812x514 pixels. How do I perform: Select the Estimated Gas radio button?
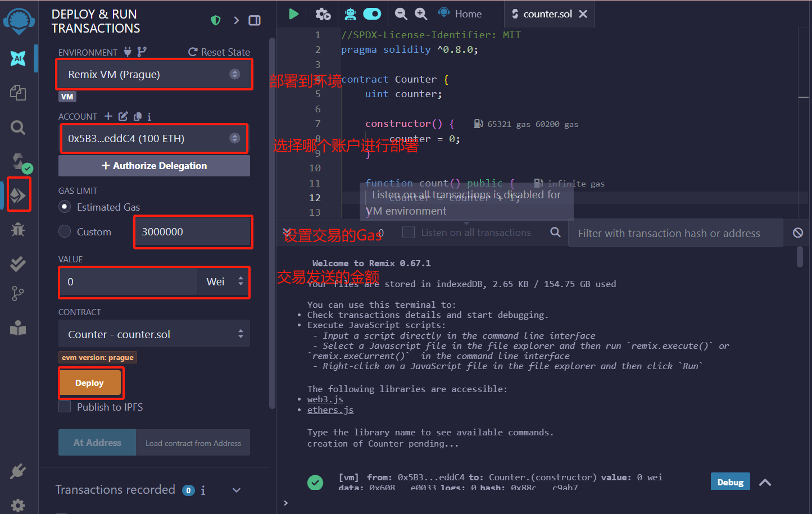coord(65,207)
